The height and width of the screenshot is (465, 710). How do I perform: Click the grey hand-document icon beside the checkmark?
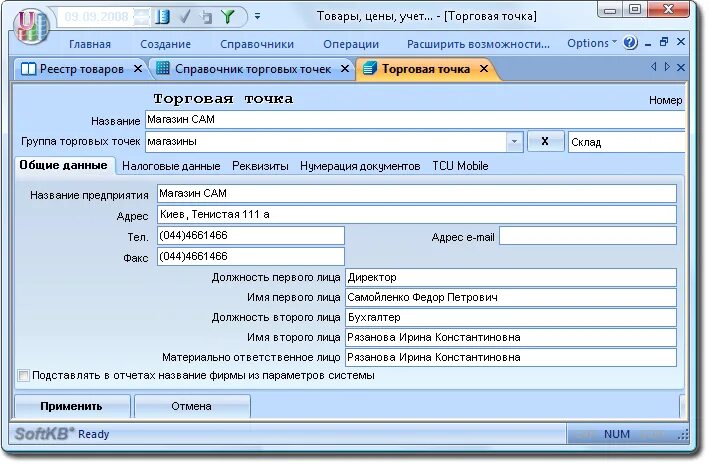(206, 17)
